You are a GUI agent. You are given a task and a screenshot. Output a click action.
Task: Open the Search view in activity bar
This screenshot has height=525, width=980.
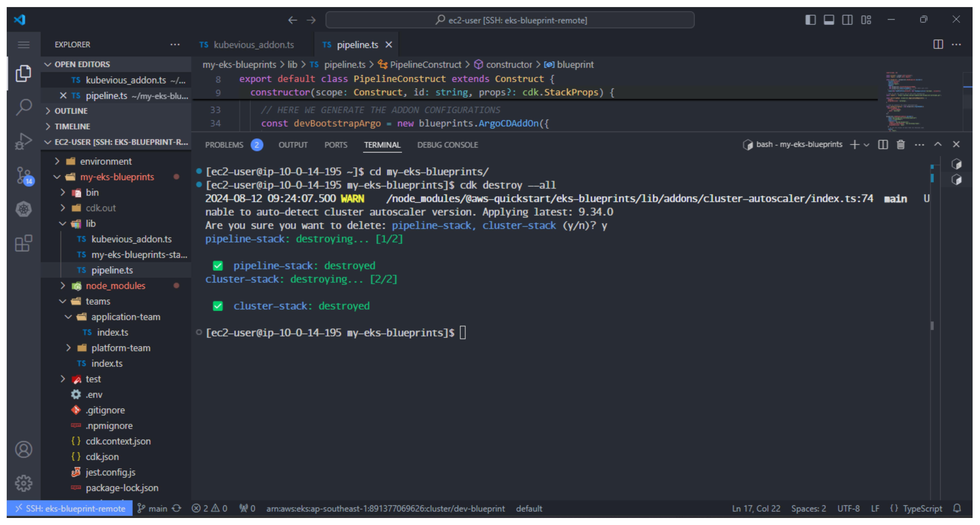[x=24, y=107]
